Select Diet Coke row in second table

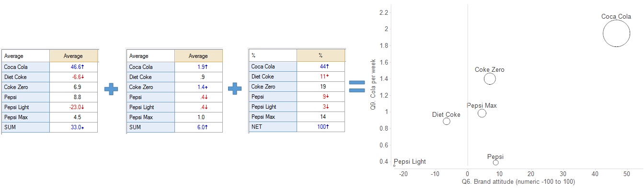(x=174, y=77)
